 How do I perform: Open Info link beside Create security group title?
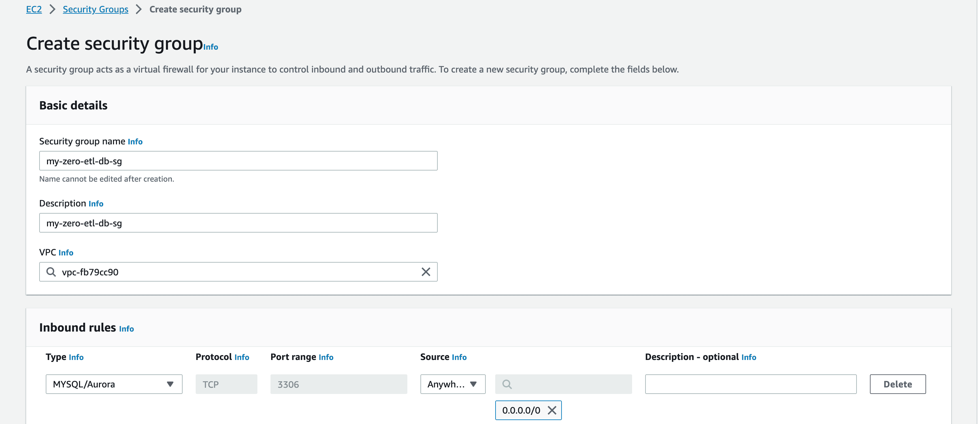pos(210,47)
